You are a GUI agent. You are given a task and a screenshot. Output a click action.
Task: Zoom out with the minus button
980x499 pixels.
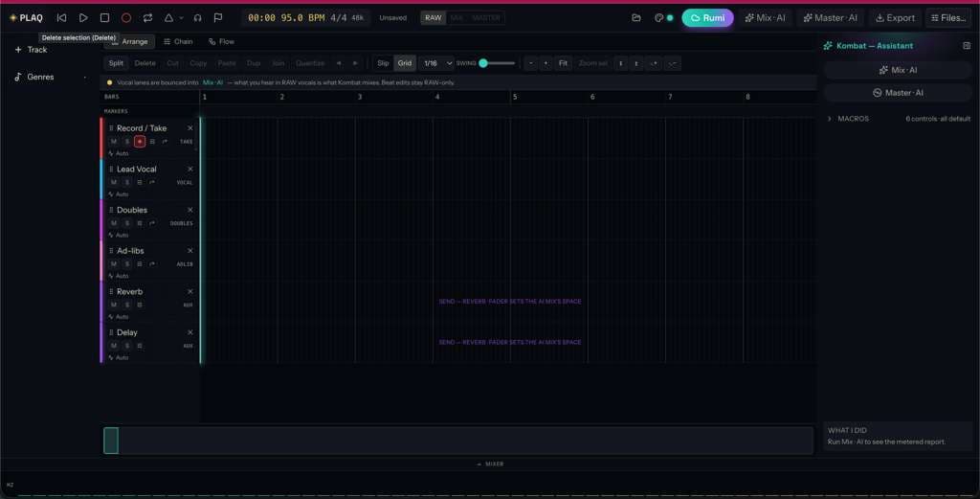click(531, 63)
